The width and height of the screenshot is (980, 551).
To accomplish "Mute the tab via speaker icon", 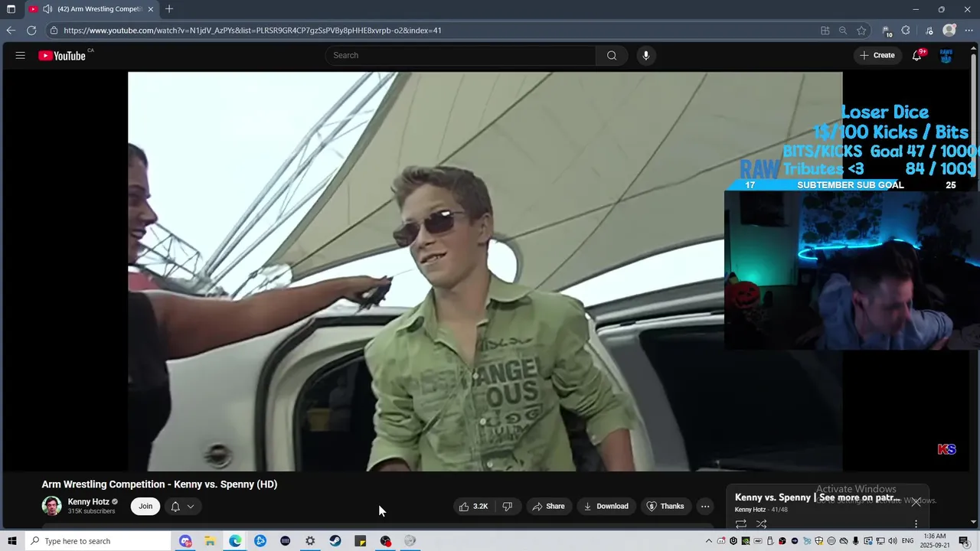I will [x=47, y=9].
